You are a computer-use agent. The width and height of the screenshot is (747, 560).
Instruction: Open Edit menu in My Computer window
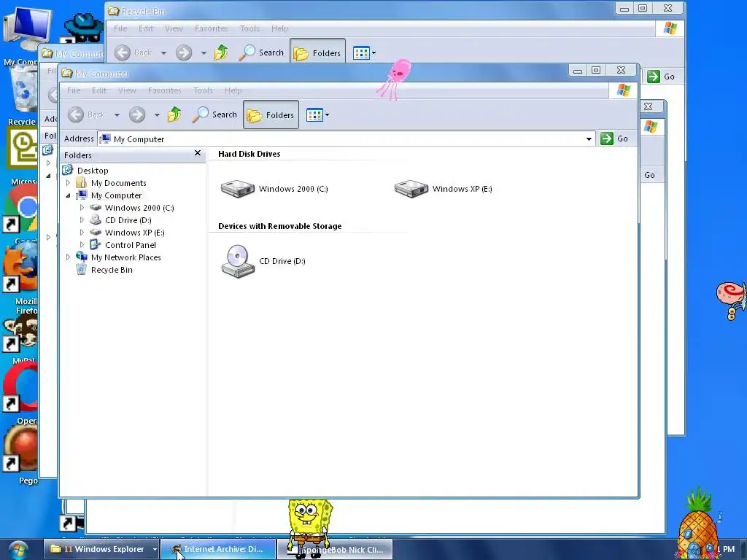(x=99, y=90)
